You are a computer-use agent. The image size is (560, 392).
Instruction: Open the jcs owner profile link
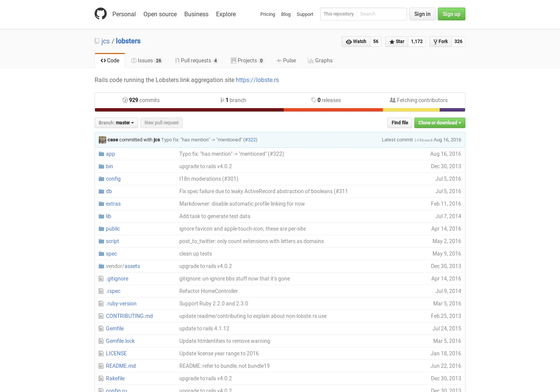point(106,41)
